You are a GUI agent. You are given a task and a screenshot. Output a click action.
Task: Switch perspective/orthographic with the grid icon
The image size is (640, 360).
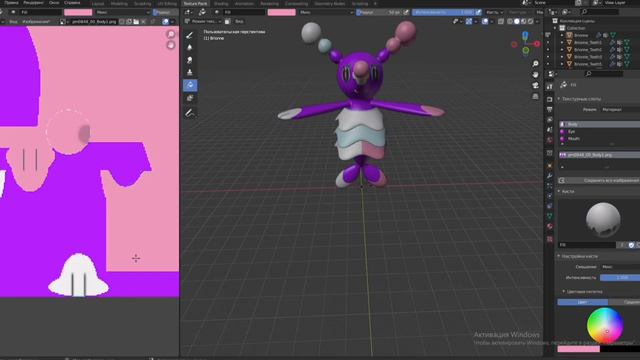535,96
